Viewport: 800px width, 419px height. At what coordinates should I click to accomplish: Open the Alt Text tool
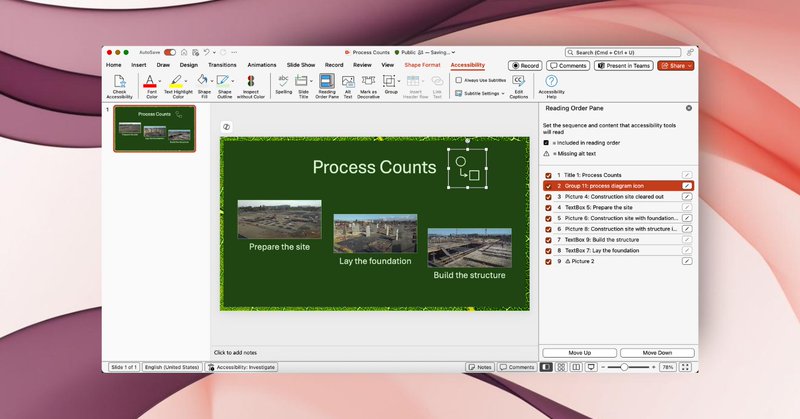click(348, 86)
